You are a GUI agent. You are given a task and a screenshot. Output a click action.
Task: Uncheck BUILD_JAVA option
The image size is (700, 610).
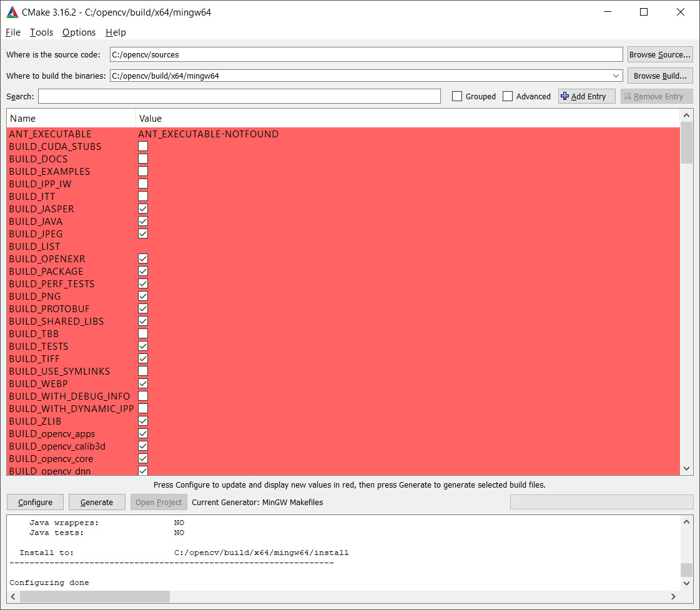point(143,221)
